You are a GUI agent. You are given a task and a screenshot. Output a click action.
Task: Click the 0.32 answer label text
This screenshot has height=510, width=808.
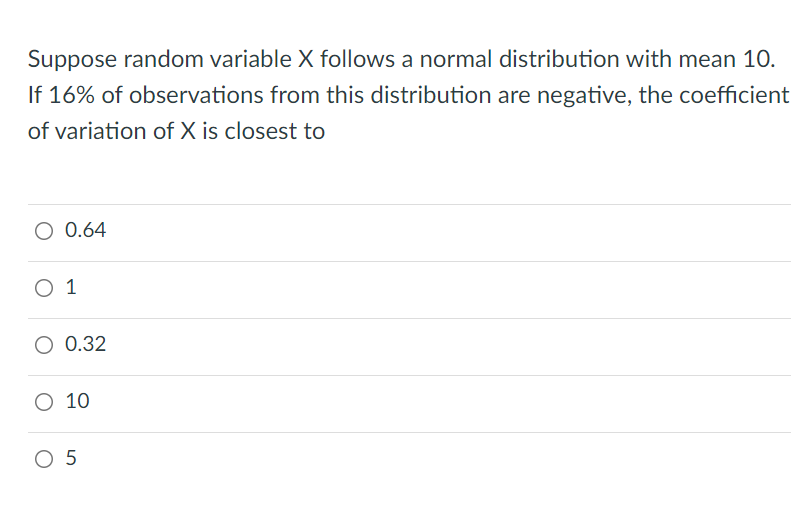(x=86, y=344)
